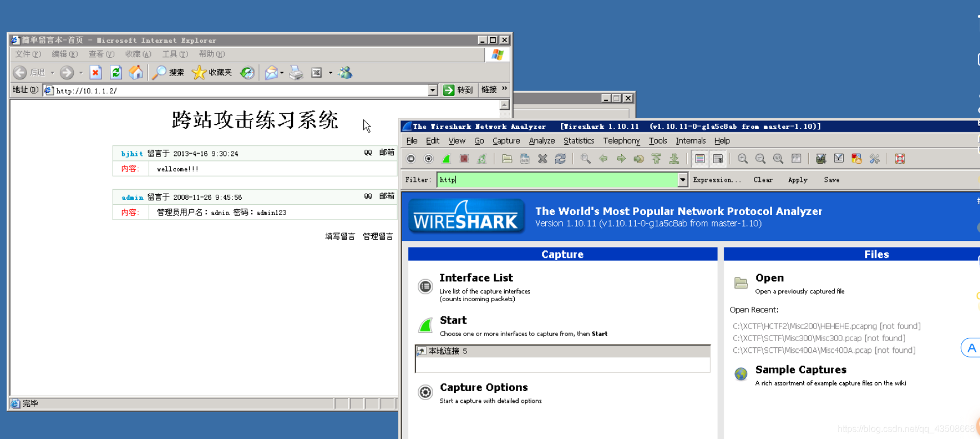Reload capture file toolbar icon
Viewport: 980px width, 439px height.
click(x=560, y=159)
